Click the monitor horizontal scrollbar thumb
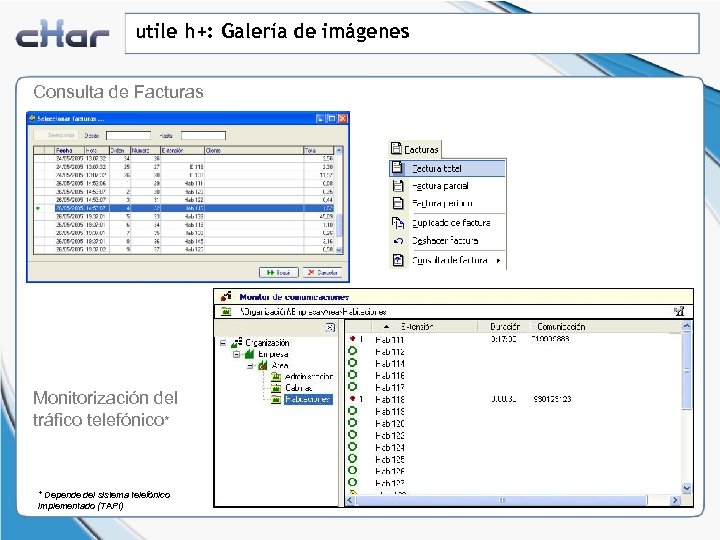This screenshot has height=540, width=720. click(501, 500)
